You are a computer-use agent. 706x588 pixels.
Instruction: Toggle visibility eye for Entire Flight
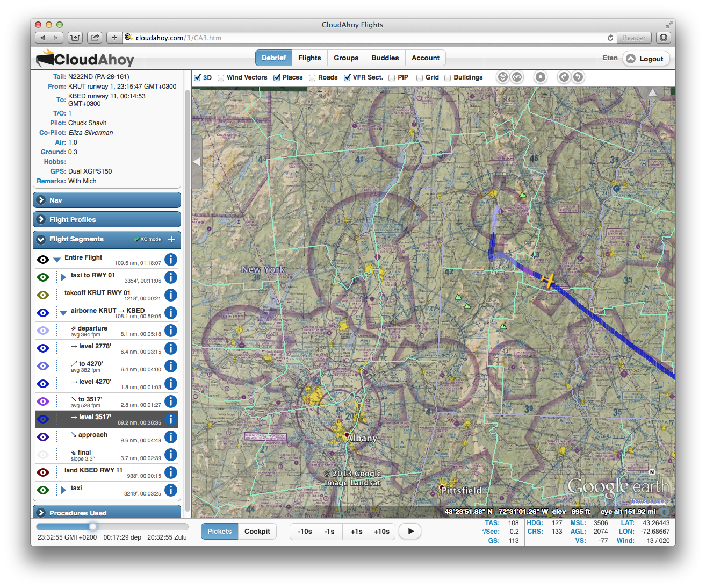(43, 260)
